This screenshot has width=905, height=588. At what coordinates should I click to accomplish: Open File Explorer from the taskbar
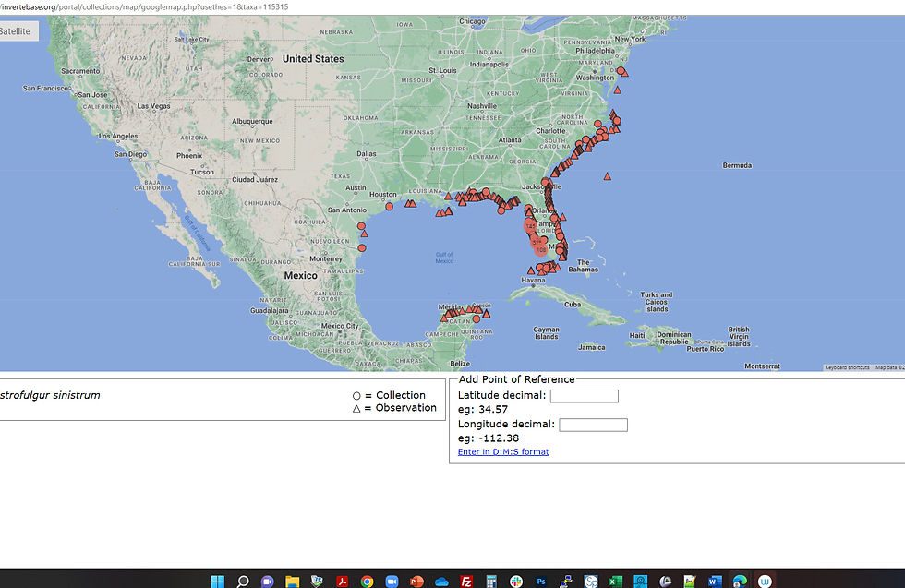pyautogui.click(x=292, y=581)
